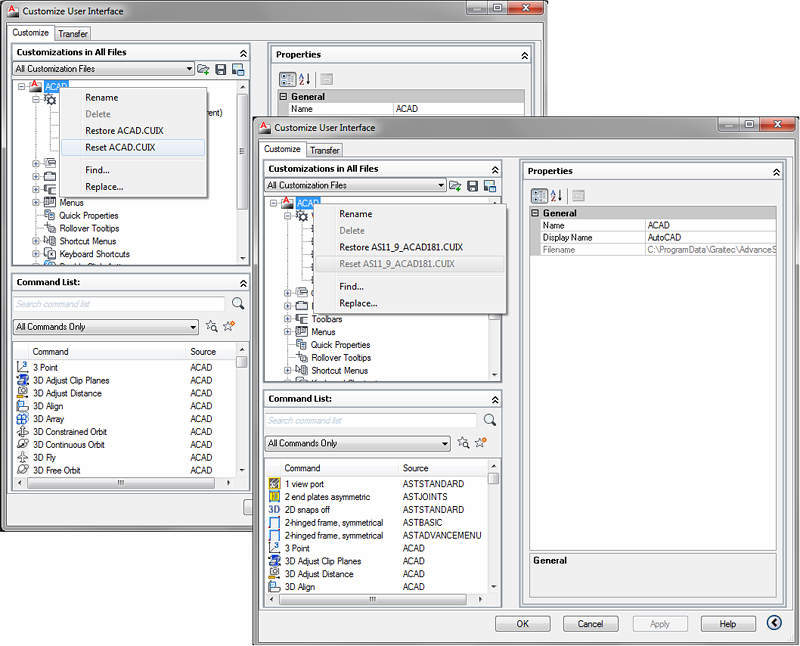Click Find command icon beside front All Commands dropdown

click(x=463, y=442)
